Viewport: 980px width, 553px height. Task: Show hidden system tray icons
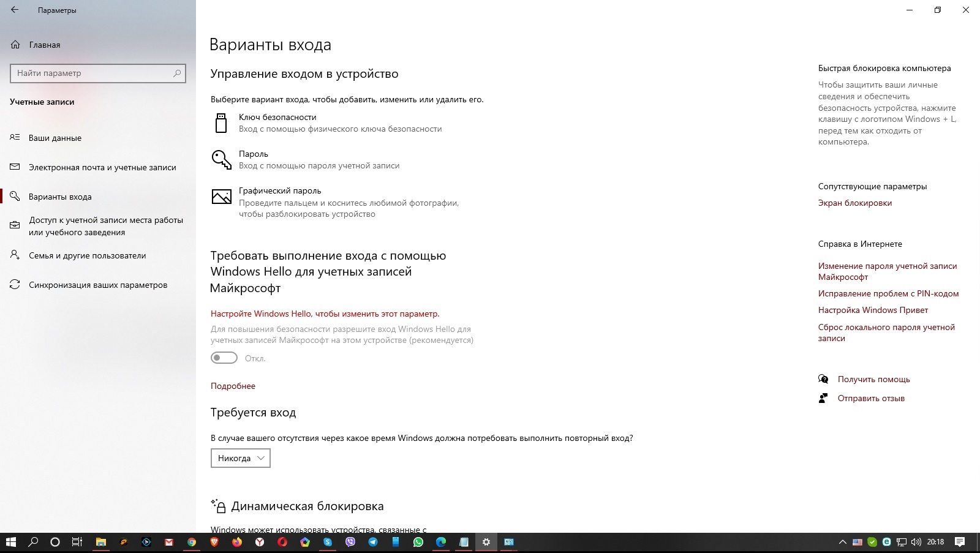843,542
